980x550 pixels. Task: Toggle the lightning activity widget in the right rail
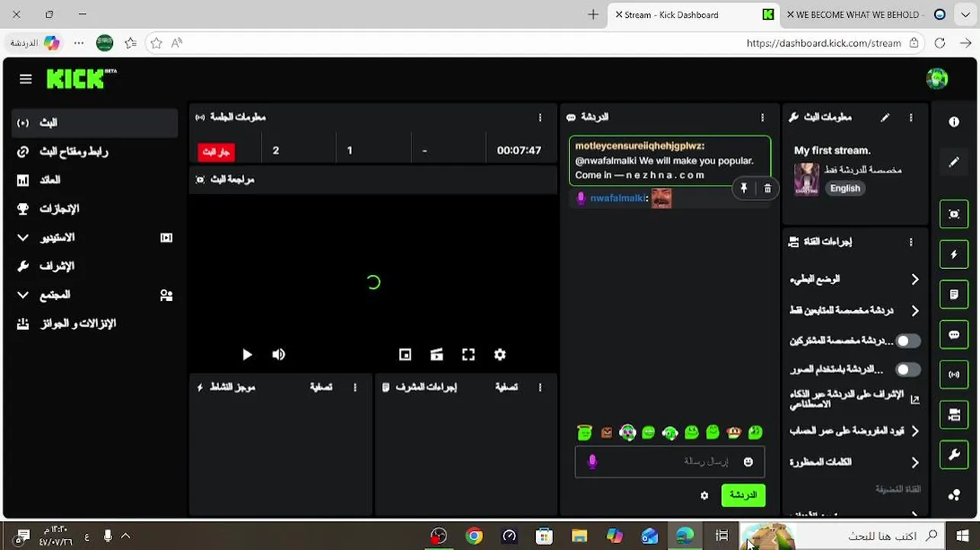coord(954,254)
